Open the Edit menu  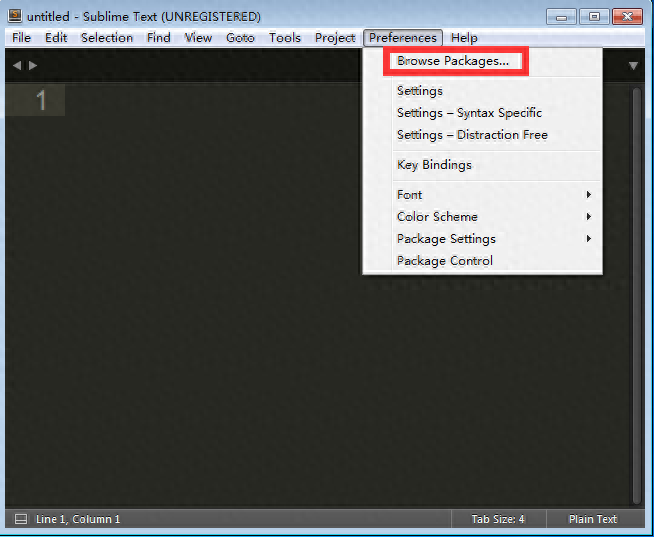56,38
